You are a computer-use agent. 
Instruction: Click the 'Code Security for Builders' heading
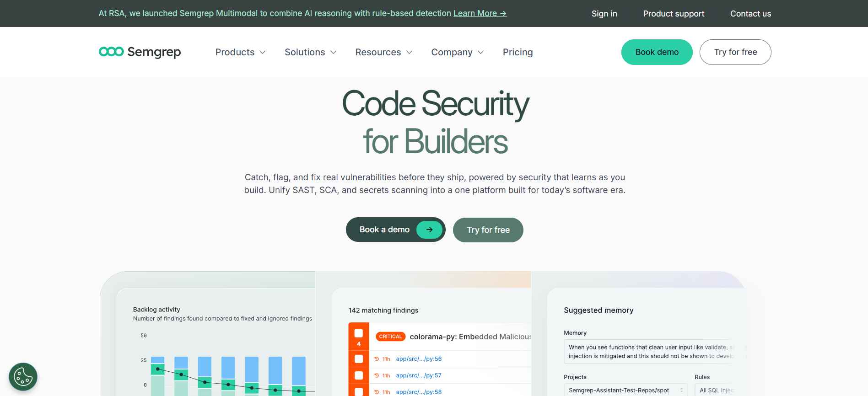[435, 122]
